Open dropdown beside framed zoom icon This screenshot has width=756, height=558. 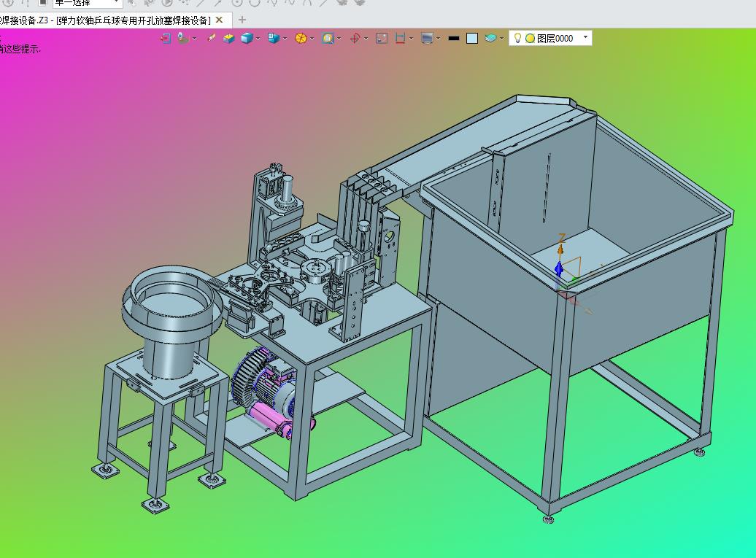[339, 39]
